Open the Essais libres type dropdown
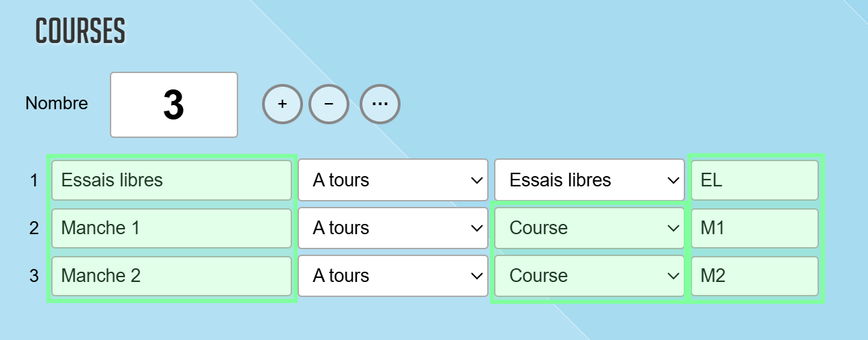This screenshot has height=340, width=868. point(589,180)
